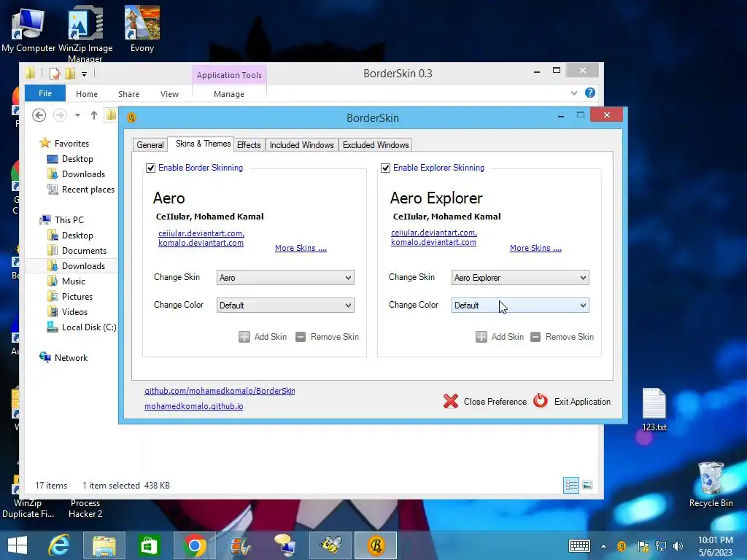Screen dimensions: 747x560
Task: Open More Skins link in Aero border section
Action: point(301,248)
